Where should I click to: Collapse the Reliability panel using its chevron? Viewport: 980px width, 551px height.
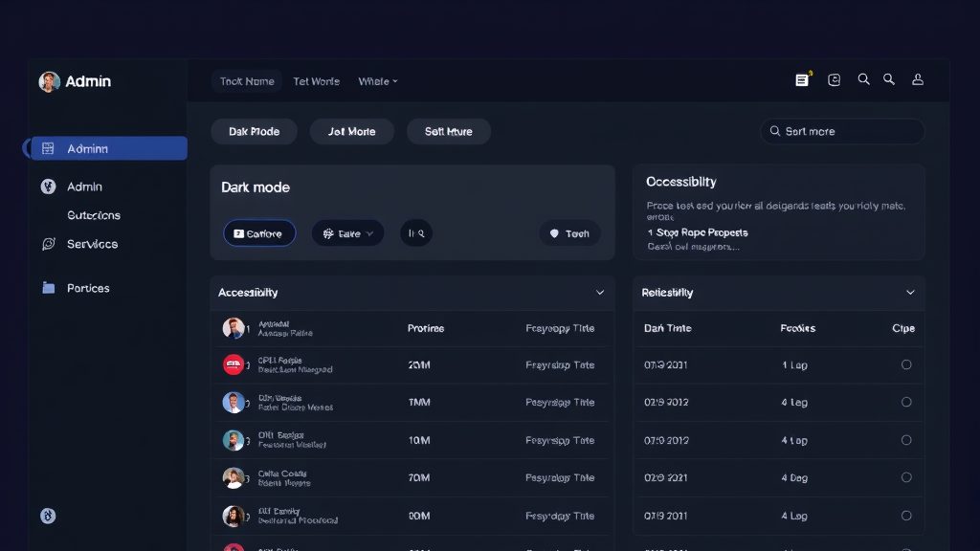pos(910,293)
